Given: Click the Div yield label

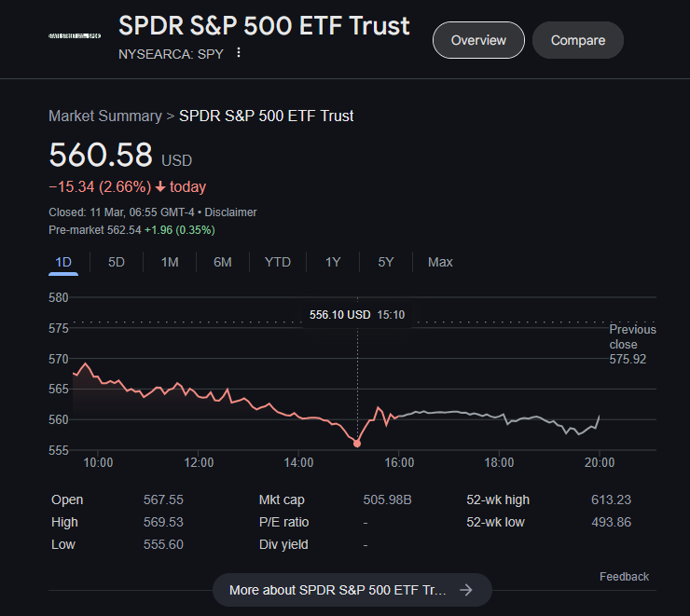Looking at the screenshot, I should pyautogui.click(x=283, y=545).
